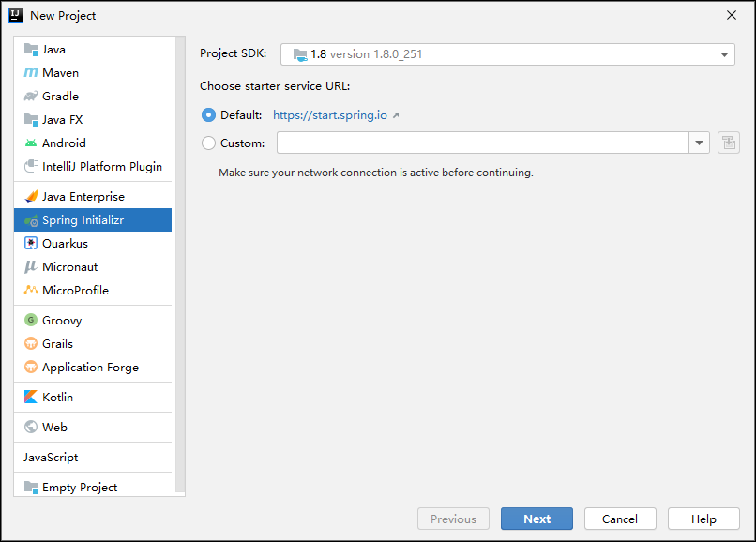The width and height of the screenshot is (756, 542).
Task: Choose the Gradle project type label
Action: coord(60,96)
